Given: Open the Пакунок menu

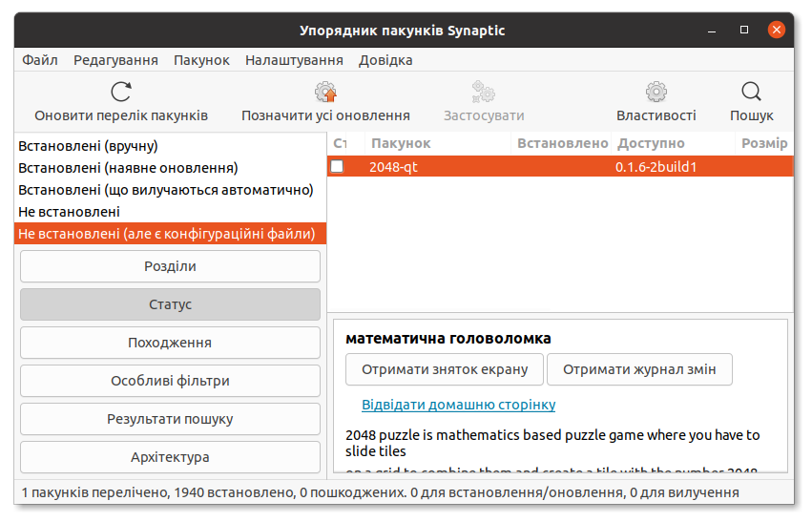Looking at the screenshot, I should (201, 60).
